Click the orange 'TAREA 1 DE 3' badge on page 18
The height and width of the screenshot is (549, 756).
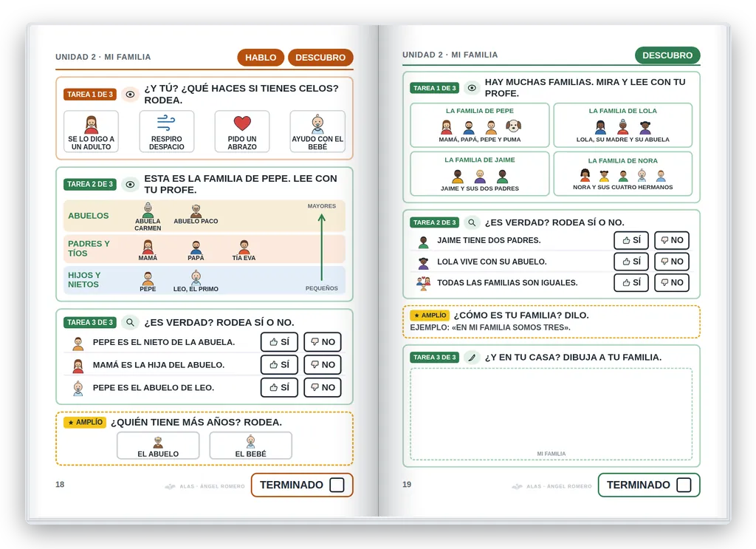pyautogui.click(x=89, y=94)
